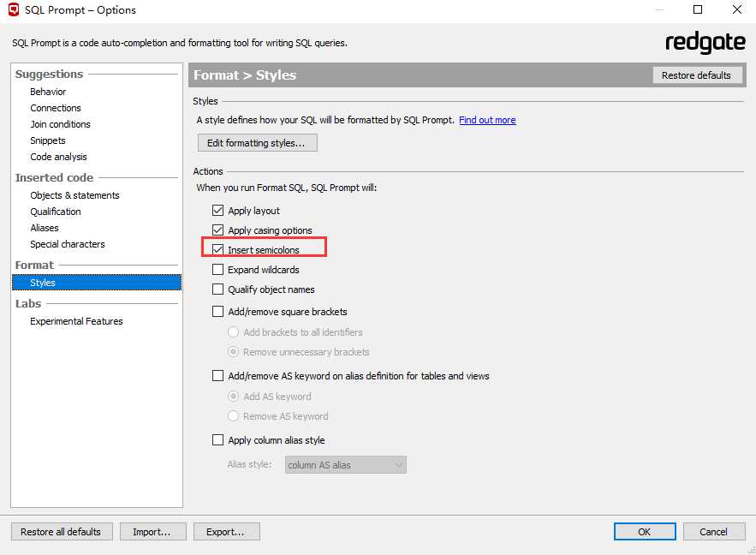
Task: Open Aliases settings page
Action: pos(45,228)
